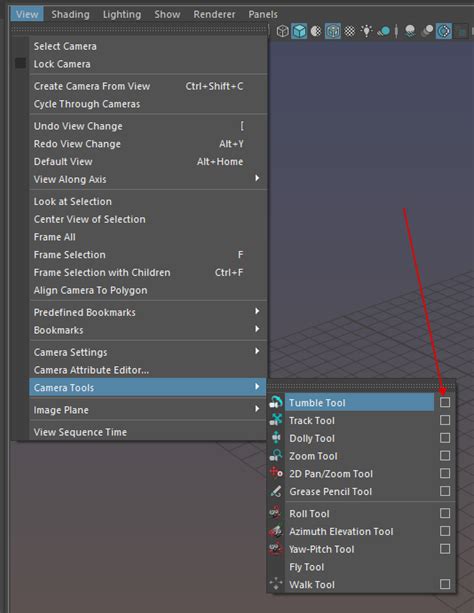
Task: Open the Lighting menu
Action: [122, 14]
